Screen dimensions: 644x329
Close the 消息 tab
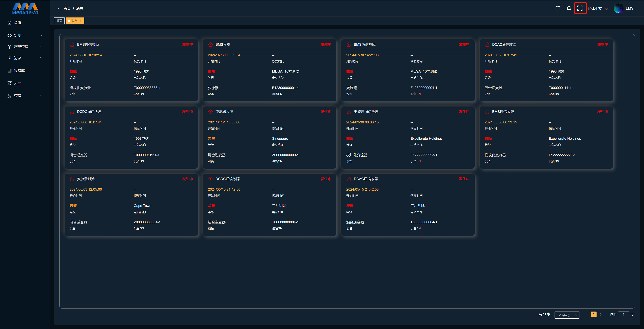tap(80, 21)
